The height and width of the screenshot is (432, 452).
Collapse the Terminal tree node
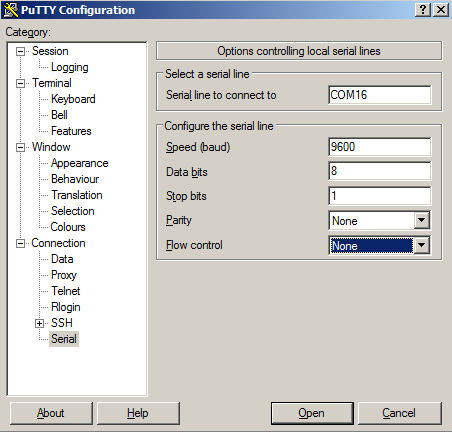[x=20, y=83]
